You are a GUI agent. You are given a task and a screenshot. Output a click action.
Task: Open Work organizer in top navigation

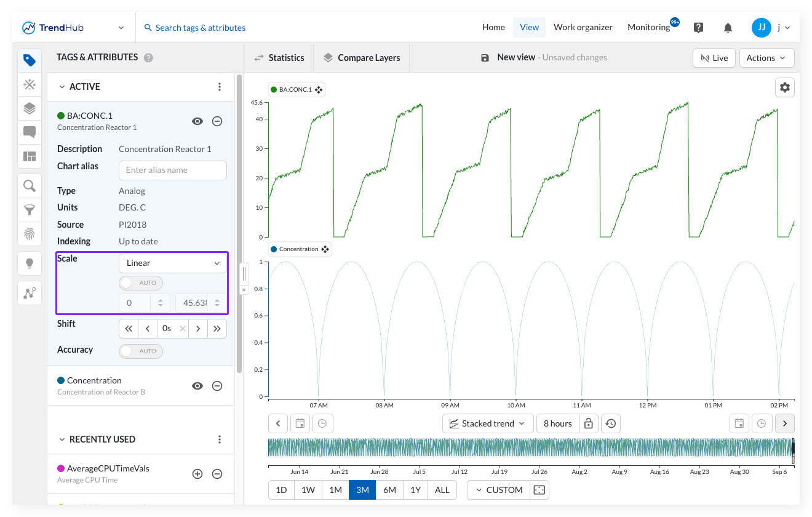pos(583,27)
